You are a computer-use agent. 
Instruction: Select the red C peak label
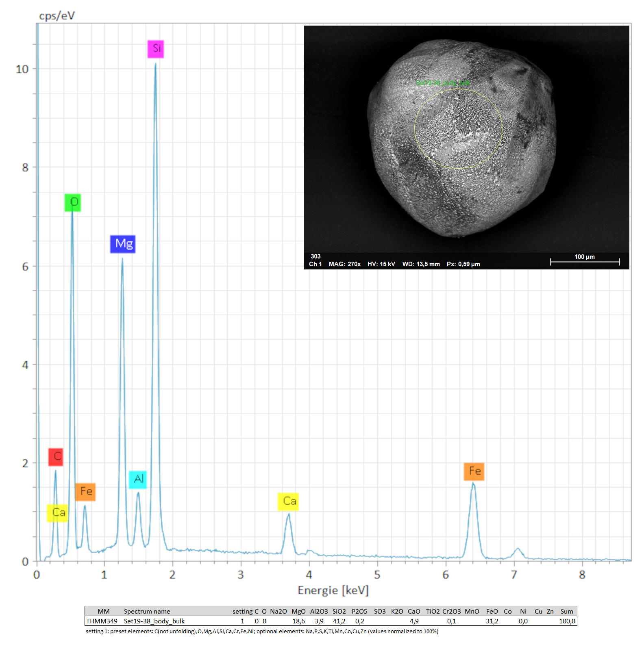click(56, 457)
